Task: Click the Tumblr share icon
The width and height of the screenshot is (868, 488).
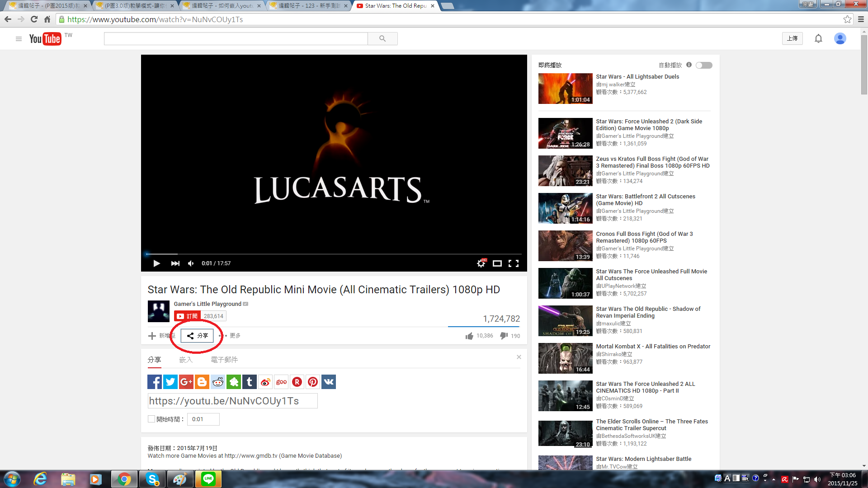Action: coord(250,382)
